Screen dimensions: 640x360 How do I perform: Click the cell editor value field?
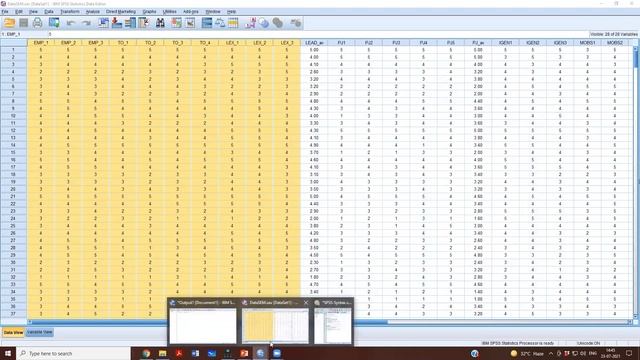pyautogui.click(x=318, y=34)
